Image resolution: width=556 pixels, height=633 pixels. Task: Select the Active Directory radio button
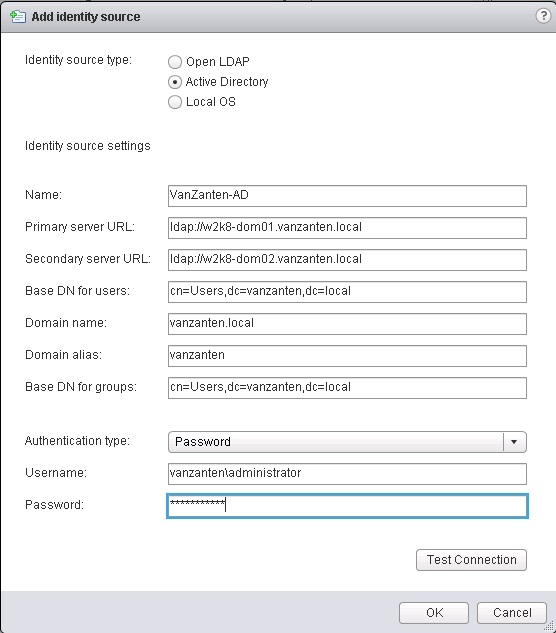click(x=175, y=82)
